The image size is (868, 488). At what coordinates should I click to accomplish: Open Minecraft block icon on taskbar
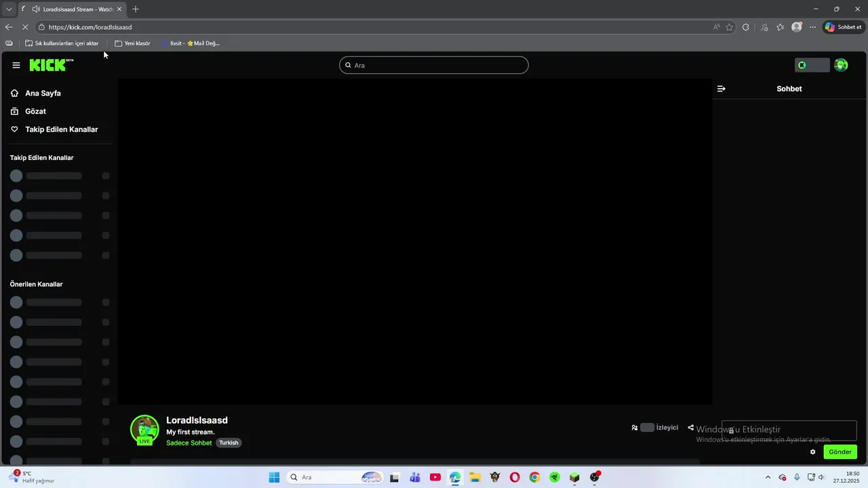[574, 477]
